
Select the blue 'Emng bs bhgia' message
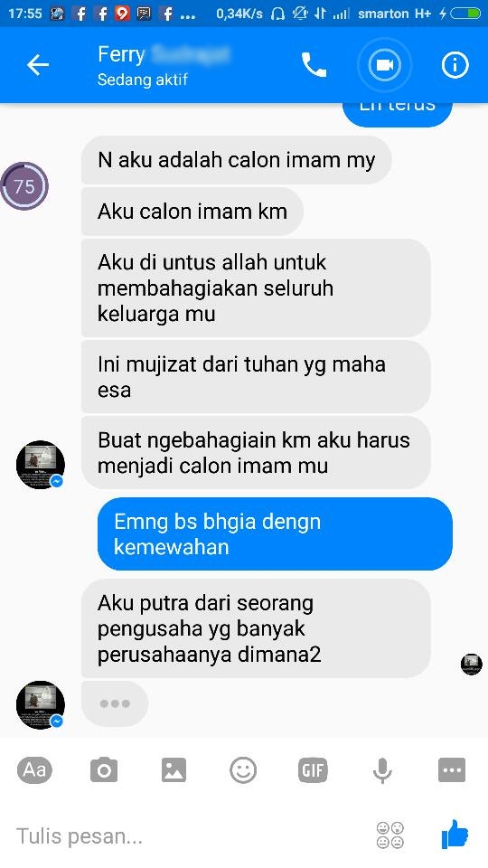coord(275,534)
